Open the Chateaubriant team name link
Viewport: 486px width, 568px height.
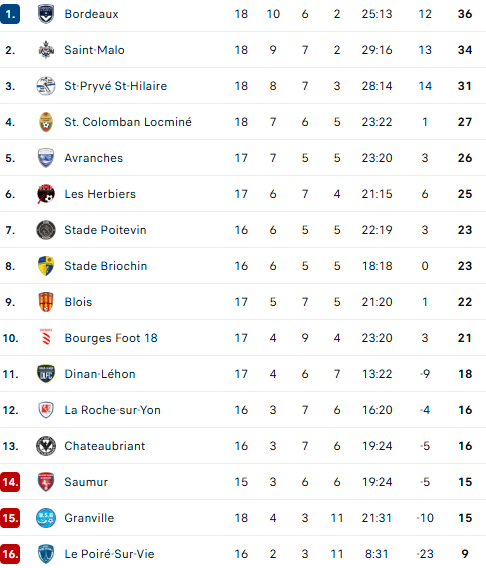click(105, 446)
